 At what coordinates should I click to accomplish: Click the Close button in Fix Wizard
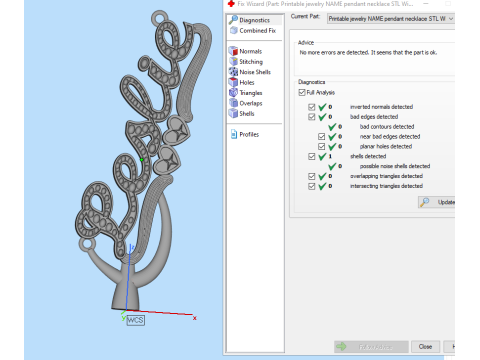tap(425, 347)
